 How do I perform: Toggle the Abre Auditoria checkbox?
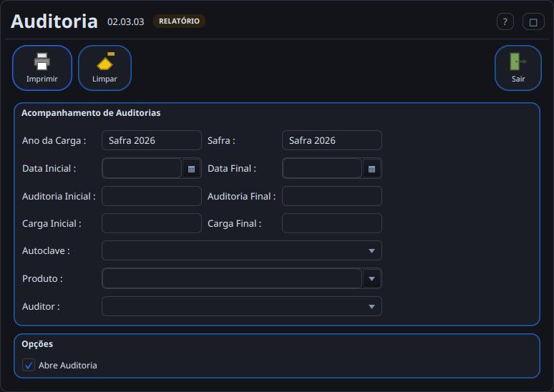coord(29,365)
